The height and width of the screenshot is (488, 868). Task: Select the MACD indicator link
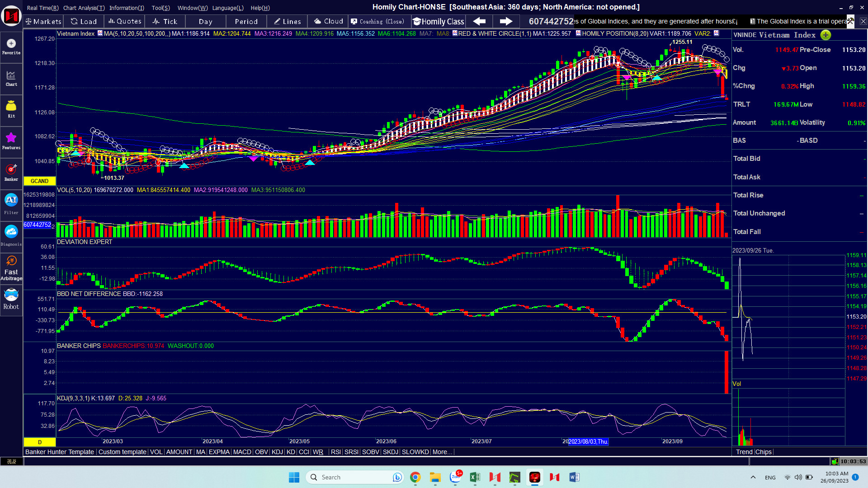[x=242, y=452]
